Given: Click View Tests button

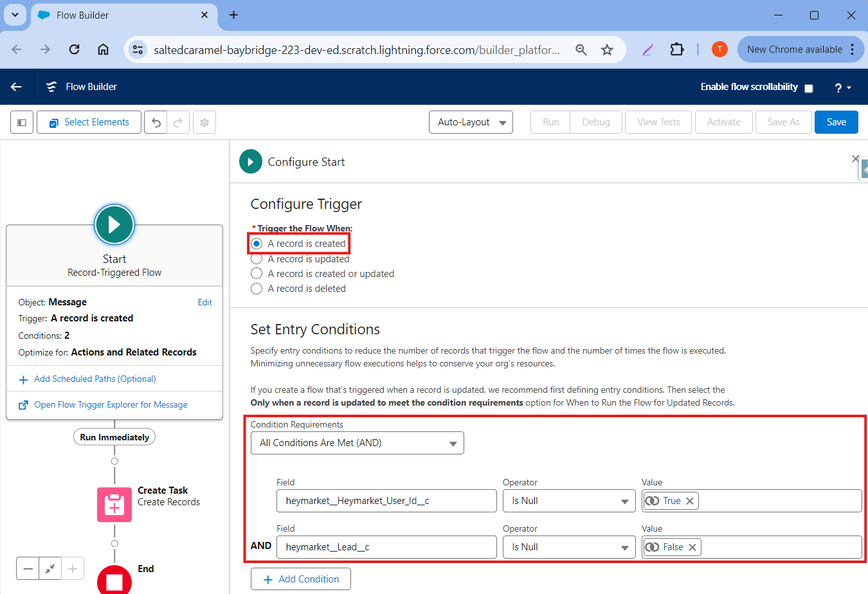Looking at the screenshot, I should coord(658,122).
